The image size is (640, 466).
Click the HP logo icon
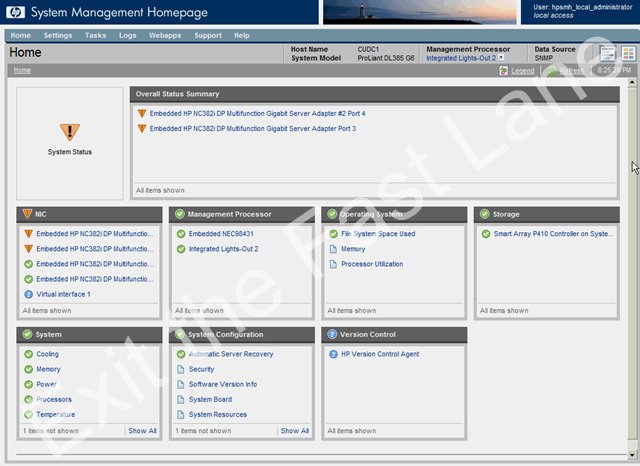(16, 12)
